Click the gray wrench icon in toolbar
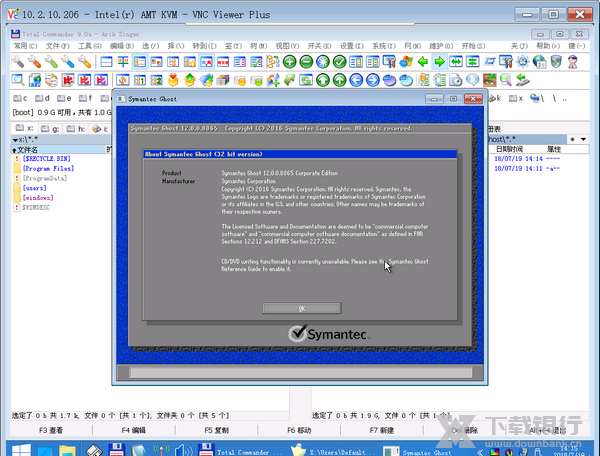The width and height of the screenshot is (600, 456). (x=18, y=62)
